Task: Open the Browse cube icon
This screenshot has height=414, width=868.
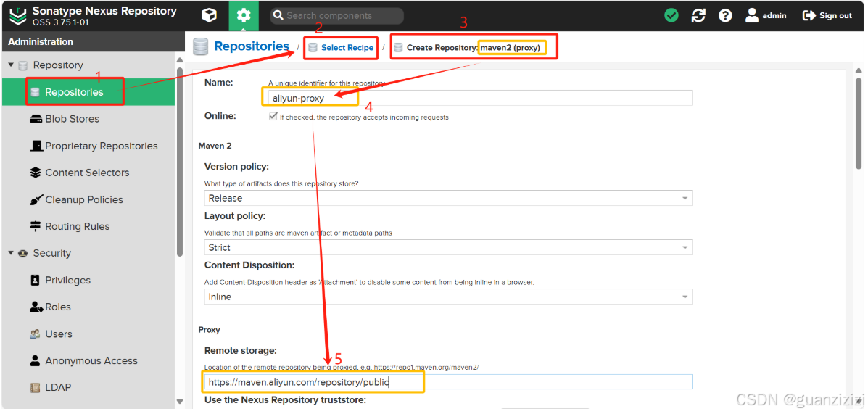Action: (210, 15)
